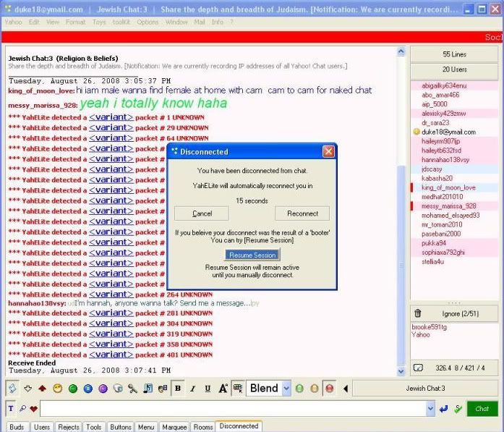Viewport: 504px width, 432px height.
Task: Click the Ignore (2/51) button
Action: (x=454, y=313)
